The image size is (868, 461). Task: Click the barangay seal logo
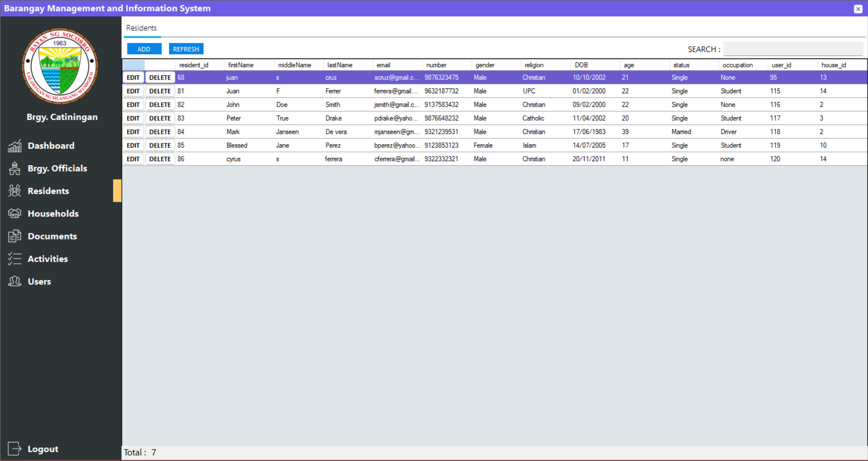(60, 67)
